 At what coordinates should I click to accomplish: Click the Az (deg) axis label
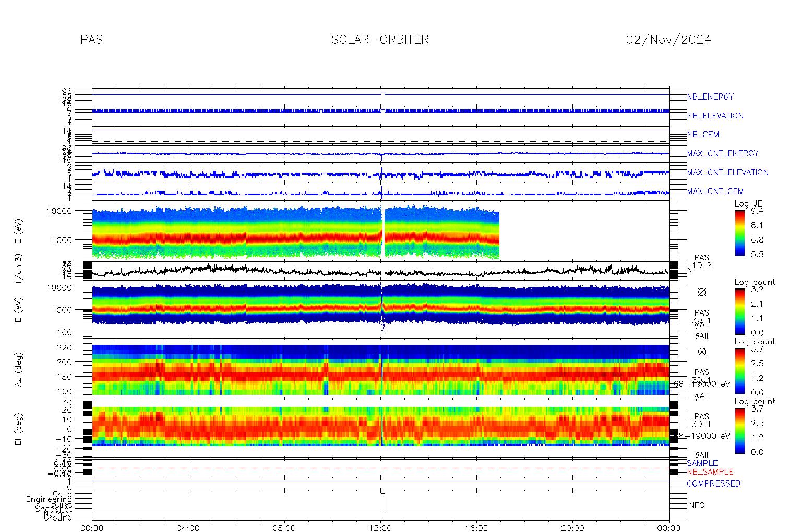click(18, 369)
